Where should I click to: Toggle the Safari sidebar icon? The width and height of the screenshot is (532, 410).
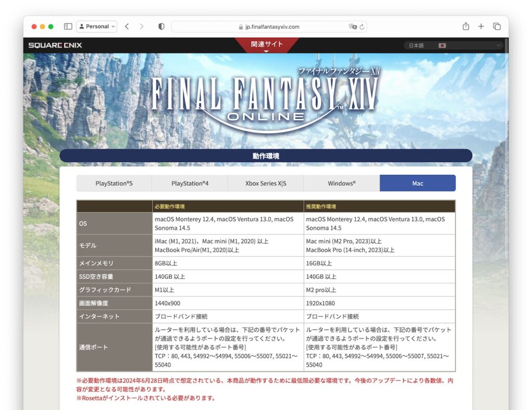coord(68,26)
